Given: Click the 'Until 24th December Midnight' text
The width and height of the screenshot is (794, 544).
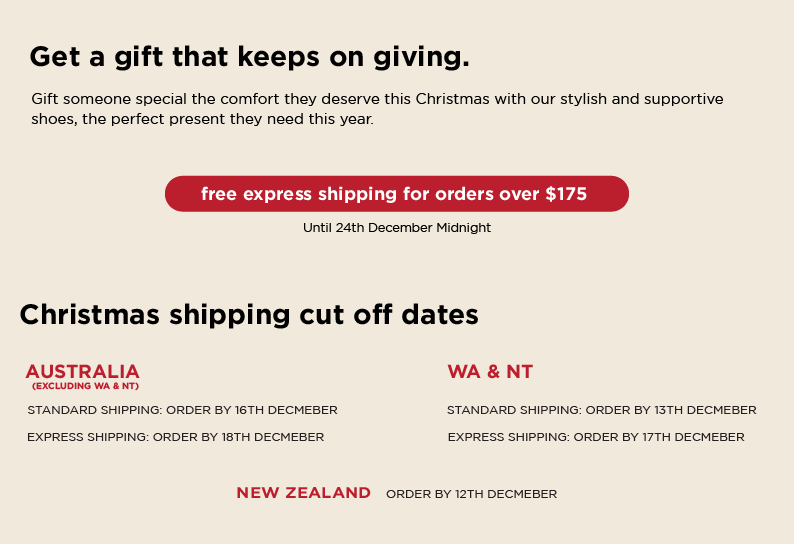Looking at the screenshot, I should point(396,228).
